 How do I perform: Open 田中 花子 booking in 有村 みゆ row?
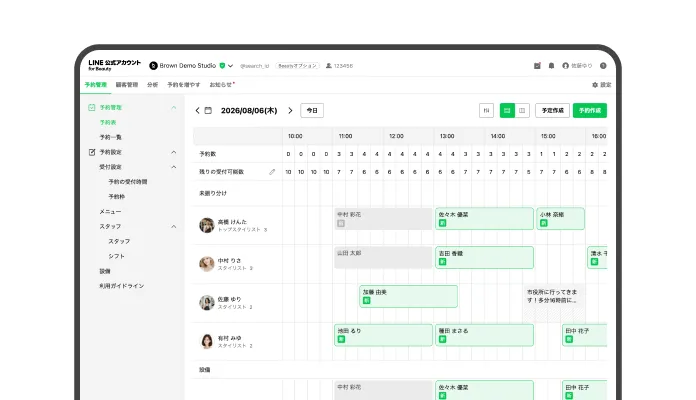[x=585, y=335]
